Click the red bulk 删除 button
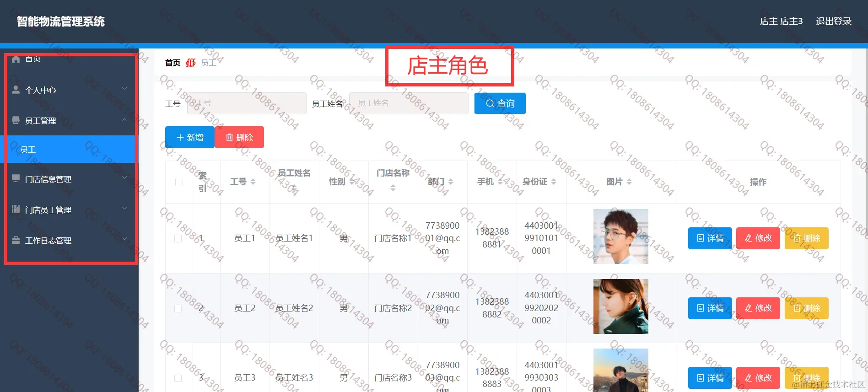The height and width of the screenshot is (392, 868). 239,137
